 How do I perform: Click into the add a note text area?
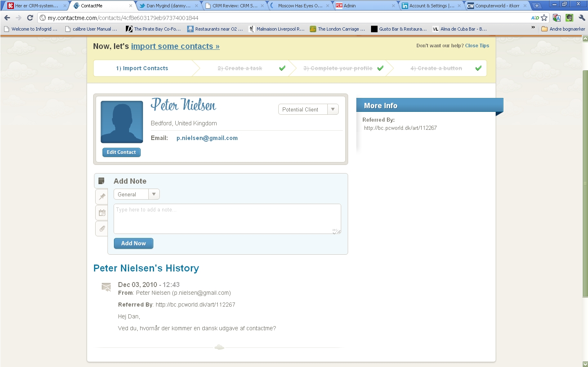(x=227, y=219)
